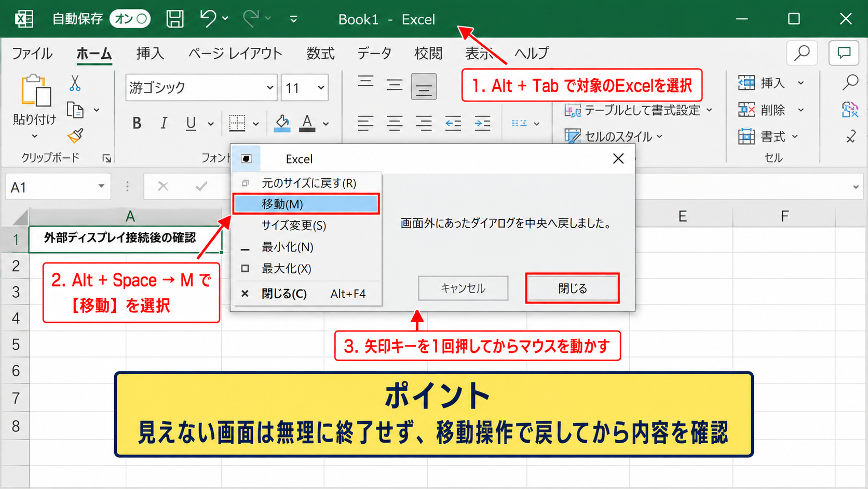Switch to the 数式 tab
Viewport: 868px width, 489px height.
pyautogui.click(x=320, y=53)
